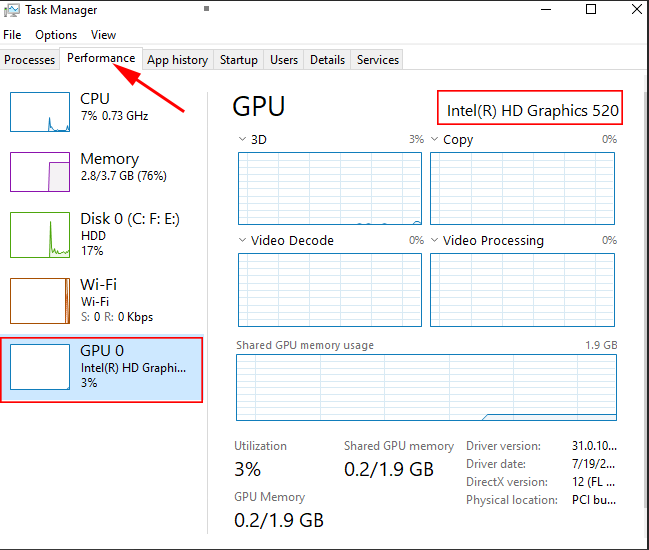This screenshot has height=550, width=649.
Task: Open the Details tab
Action: (x=327, y=60)
